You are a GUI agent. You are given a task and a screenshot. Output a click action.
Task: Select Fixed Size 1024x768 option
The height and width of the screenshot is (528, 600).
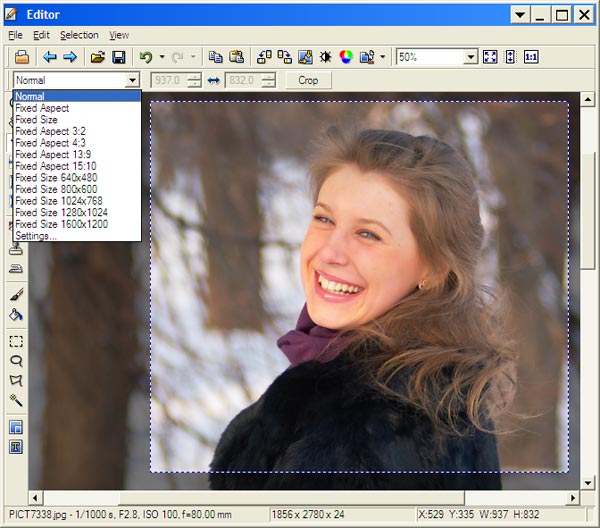pos(57,201)
